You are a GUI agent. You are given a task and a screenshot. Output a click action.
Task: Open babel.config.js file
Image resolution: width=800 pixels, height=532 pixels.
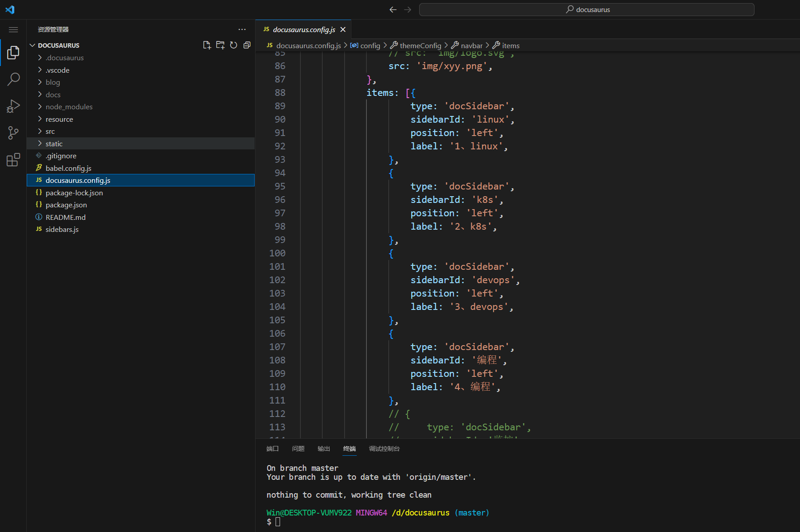point(140,168)
